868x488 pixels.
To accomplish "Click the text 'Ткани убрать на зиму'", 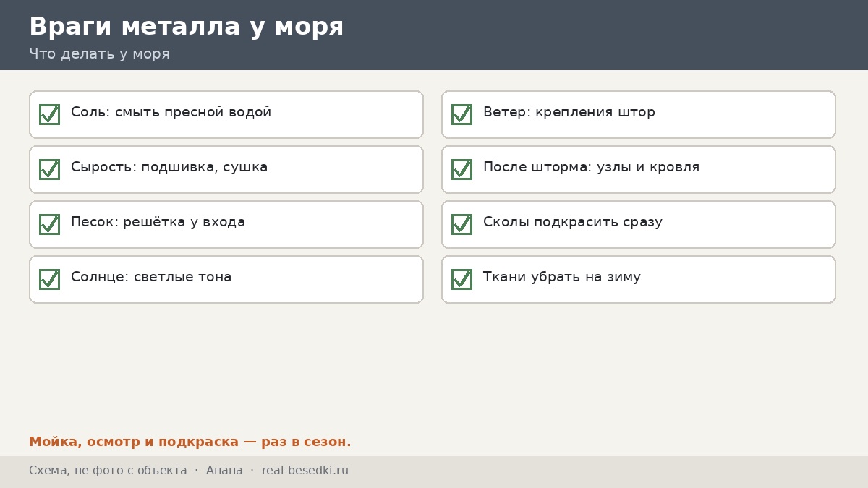I will click(562, 278).
